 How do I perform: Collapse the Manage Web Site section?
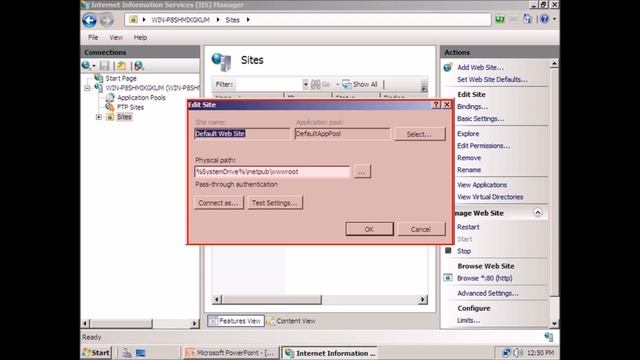pyautogui.click(x=538, y=213)
